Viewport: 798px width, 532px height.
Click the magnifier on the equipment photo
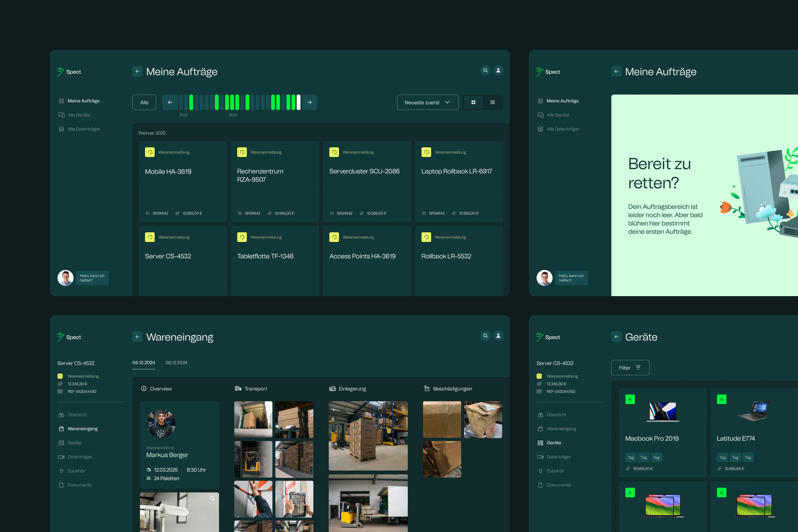pyautogui.click(x=213, y=498)
